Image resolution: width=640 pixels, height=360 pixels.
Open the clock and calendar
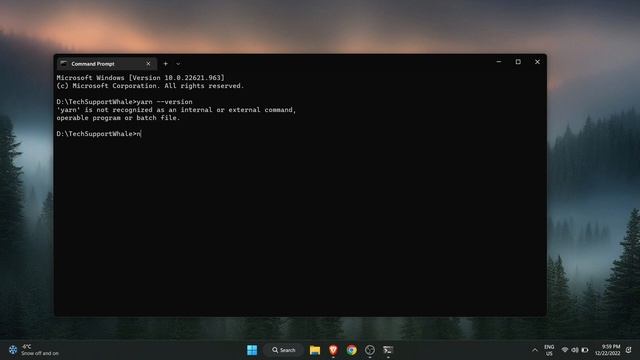(x=608, y=350)
